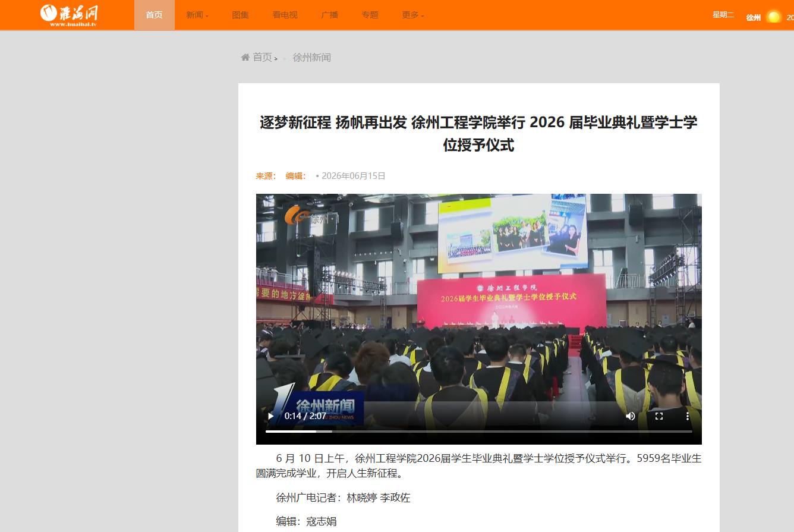Click the 来源 label
Viewport: 794px width, 532px height.
pyautogui.click(x=266, y=176)
